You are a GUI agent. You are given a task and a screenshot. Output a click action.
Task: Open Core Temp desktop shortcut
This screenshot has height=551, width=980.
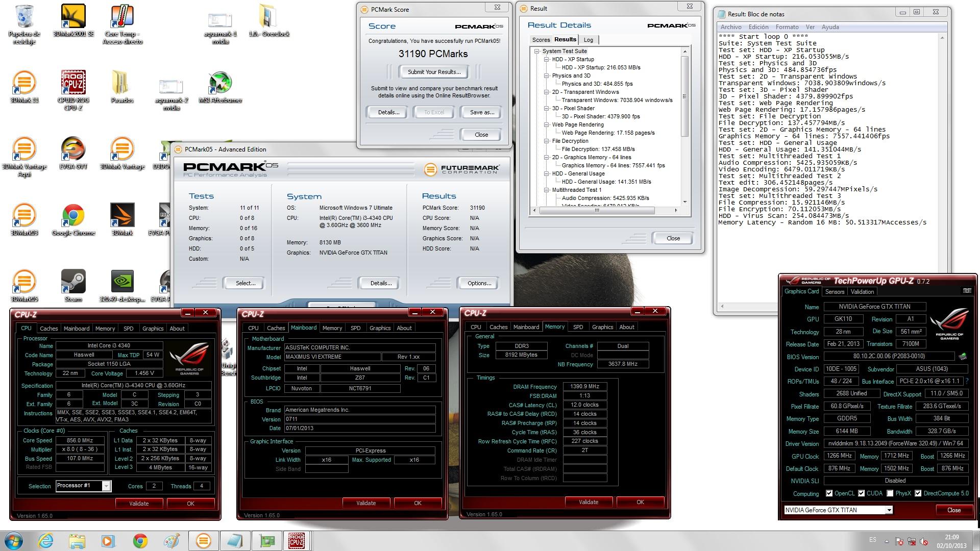122,24
